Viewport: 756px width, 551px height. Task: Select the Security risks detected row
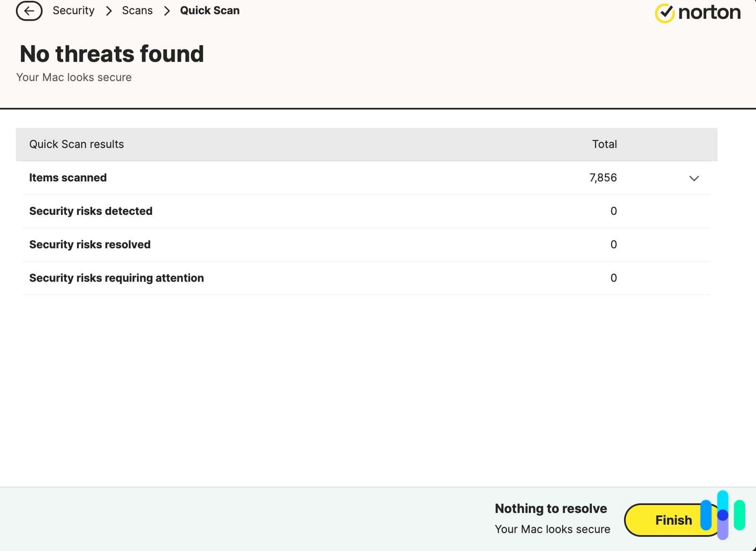(x=91, y=211)
